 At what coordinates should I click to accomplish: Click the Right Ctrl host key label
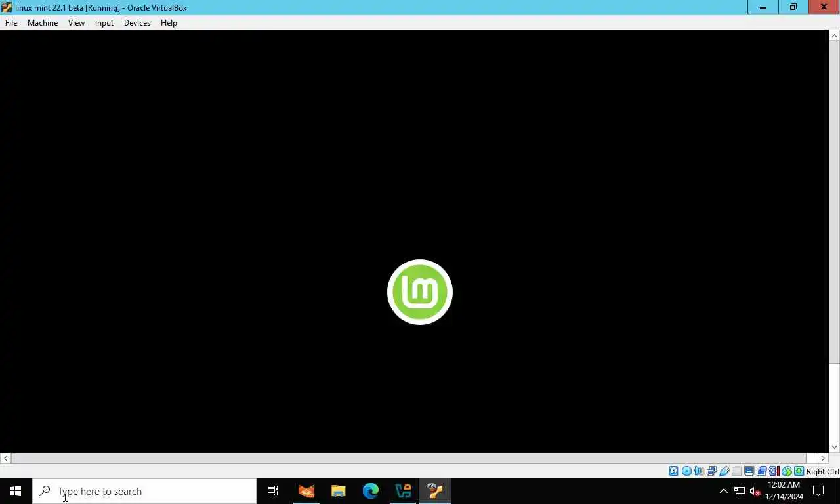[x=822, y=471]
